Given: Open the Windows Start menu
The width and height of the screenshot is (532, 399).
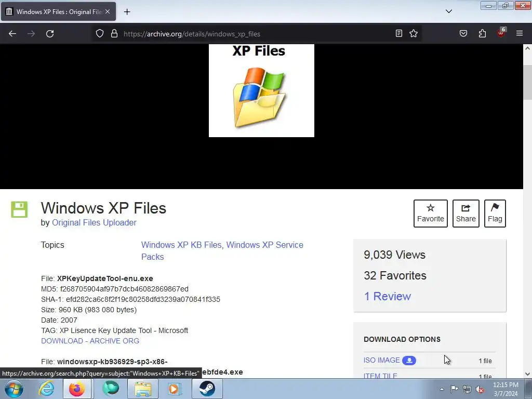Looking at the screenshot, I should [14, 389].
